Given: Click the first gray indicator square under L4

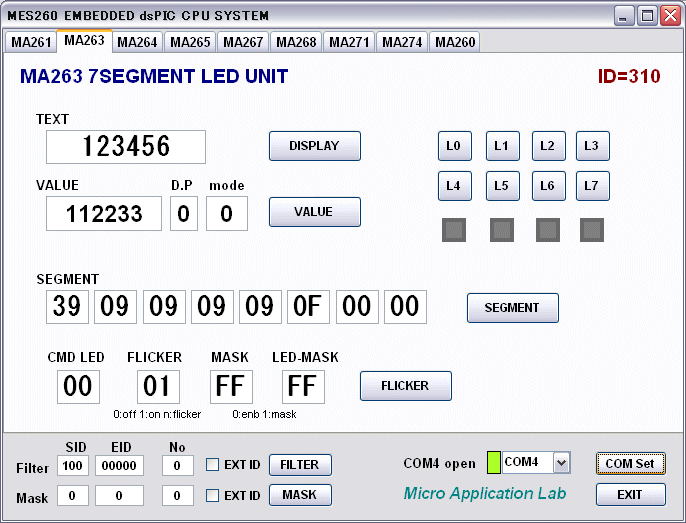Looking at the screenshot, I should [454, 230].
